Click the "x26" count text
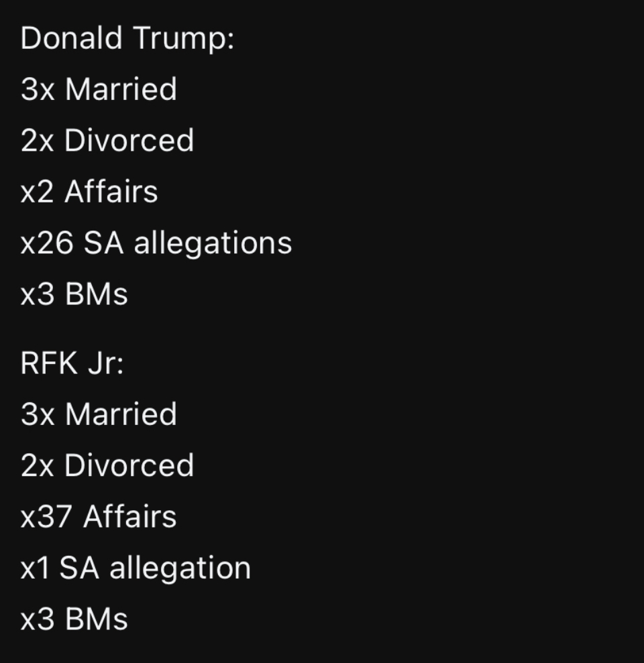Viewport: 644px width, 663px height. [x=46, y=243]
